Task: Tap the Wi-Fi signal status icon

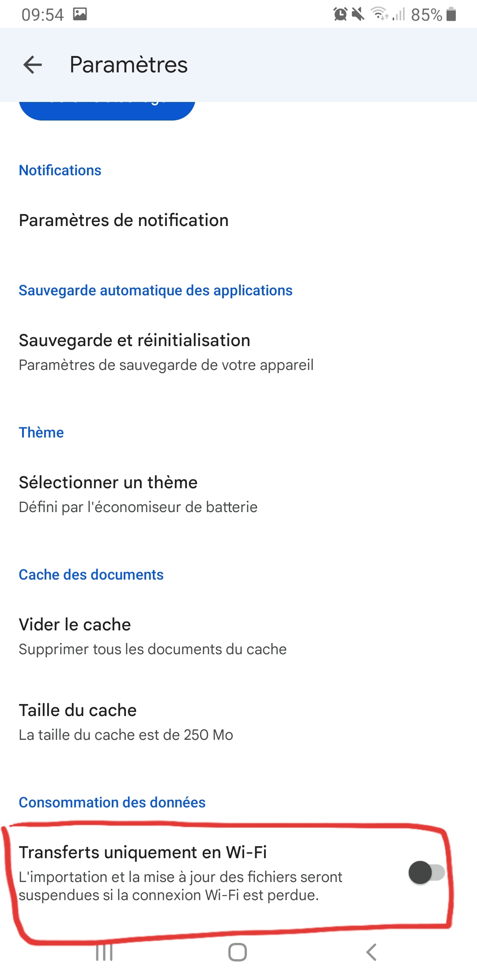Action: pyautogui.click(x=380, y=14)
